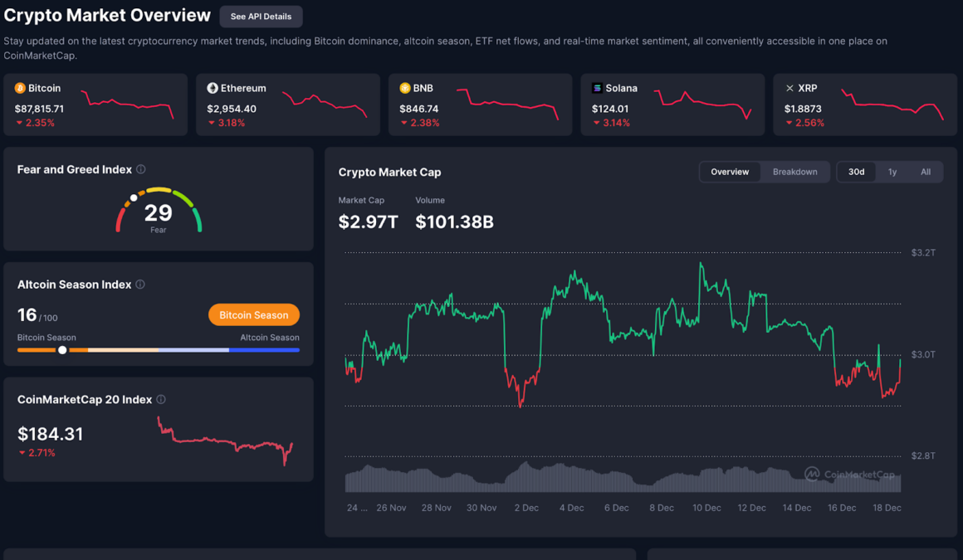
Task: Click the Altcoin index value 16
Action: (27, 315)
